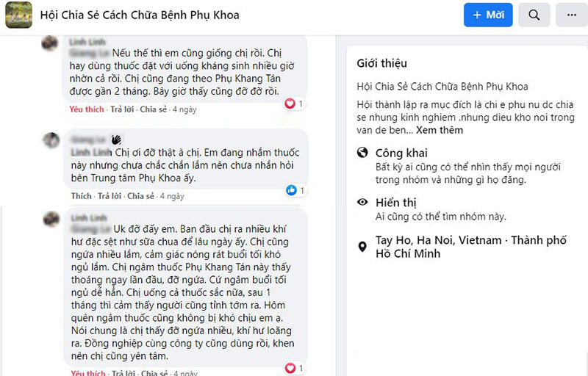
Task: Toggle 'Thích' on the second comment
Action: 82,196
